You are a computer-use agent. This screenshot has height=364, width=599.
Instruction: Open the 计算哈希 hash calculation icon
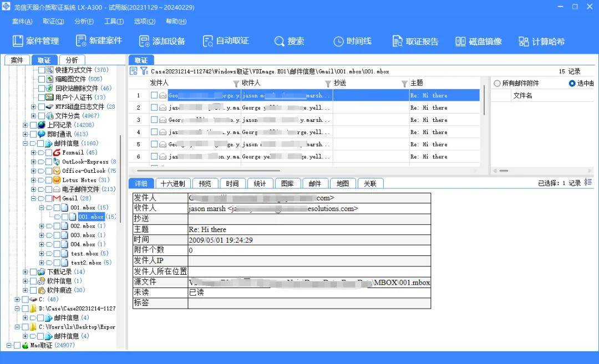(524, 41)
